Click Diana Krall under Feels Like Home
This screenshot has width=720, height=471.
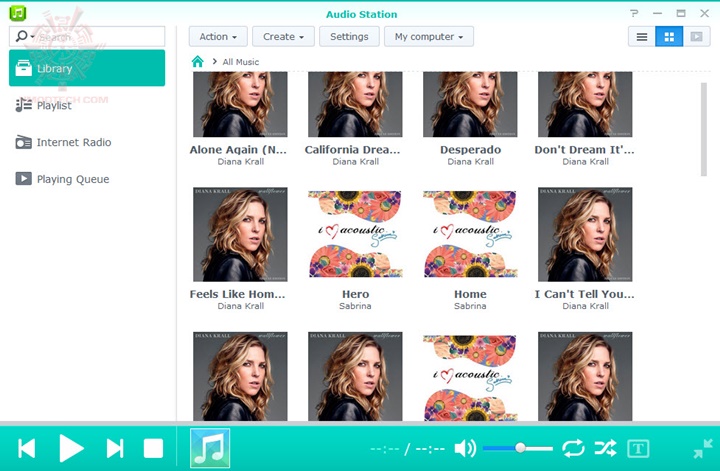click(241, 306)
